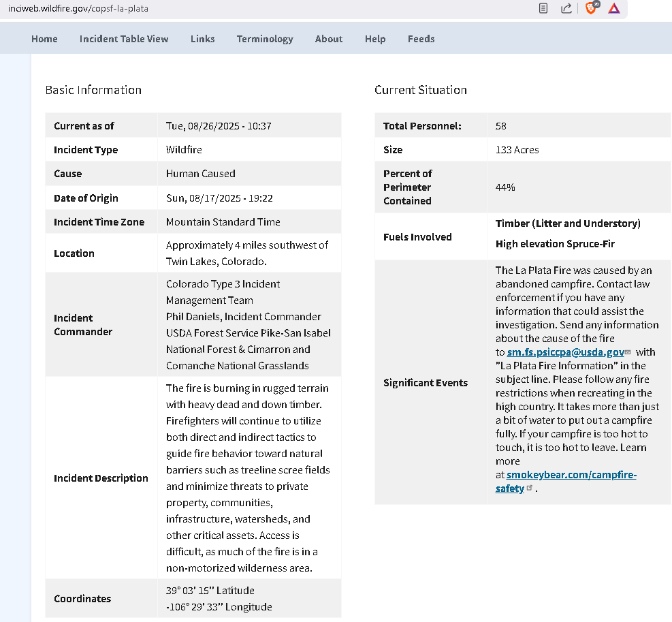Click 'The fire is burning in rugged terrain' text
This screenshot has height=622, width=672.
(x=247, y=388)
